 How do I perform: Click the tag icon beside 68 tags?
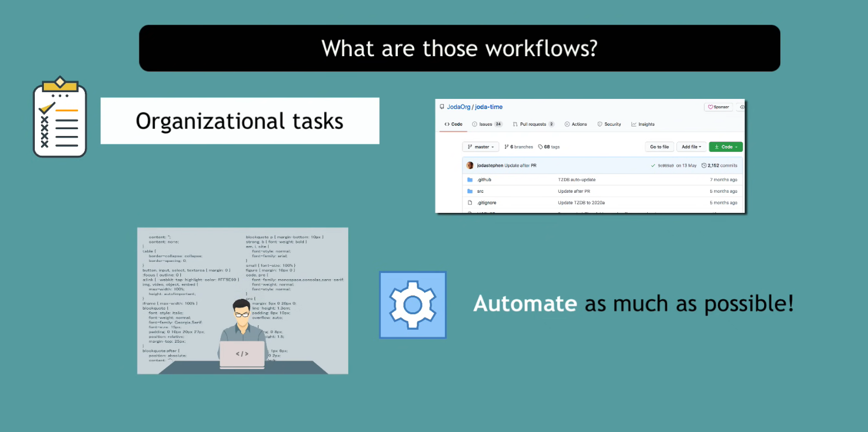click(x=540, y=147)
